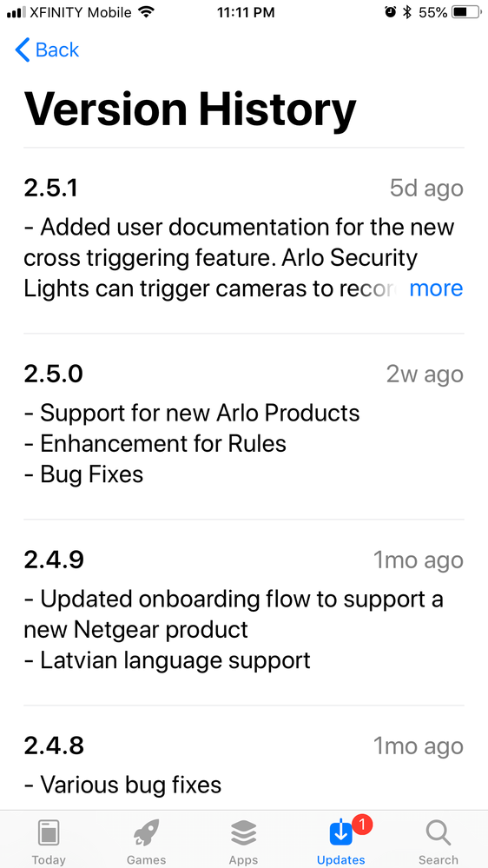
Task: Tap the battery indicator icon
Action: point(467,12)
